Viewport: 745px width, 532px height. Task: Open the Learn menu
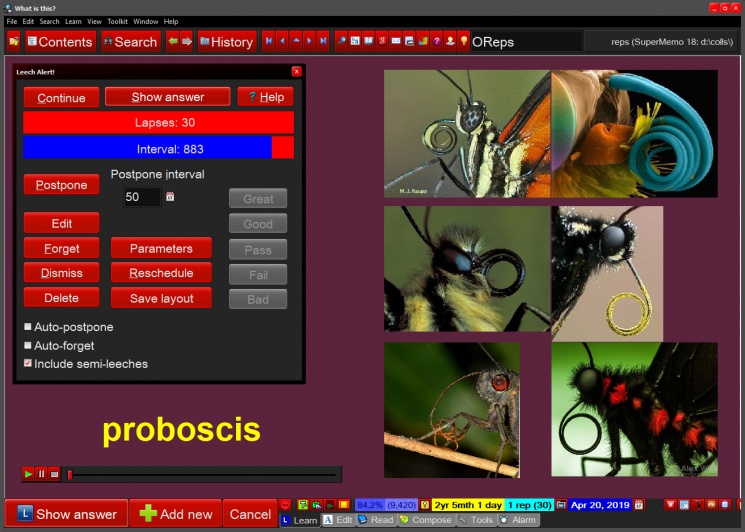coord(73,21)
